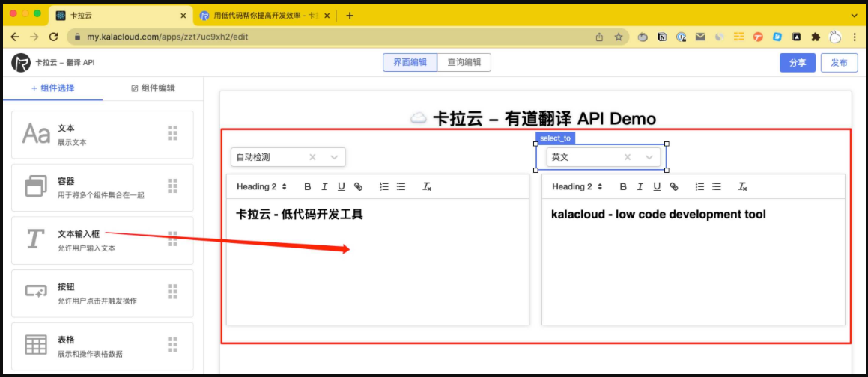This screenshot has height=377, width=868.
Task: Expand the 英文 language dropdown arrow
Action: (x=649, y=158)
